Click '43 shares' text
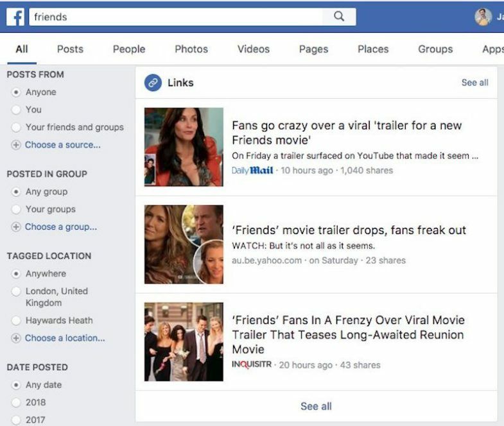504x426 pixels. point(360,365)
